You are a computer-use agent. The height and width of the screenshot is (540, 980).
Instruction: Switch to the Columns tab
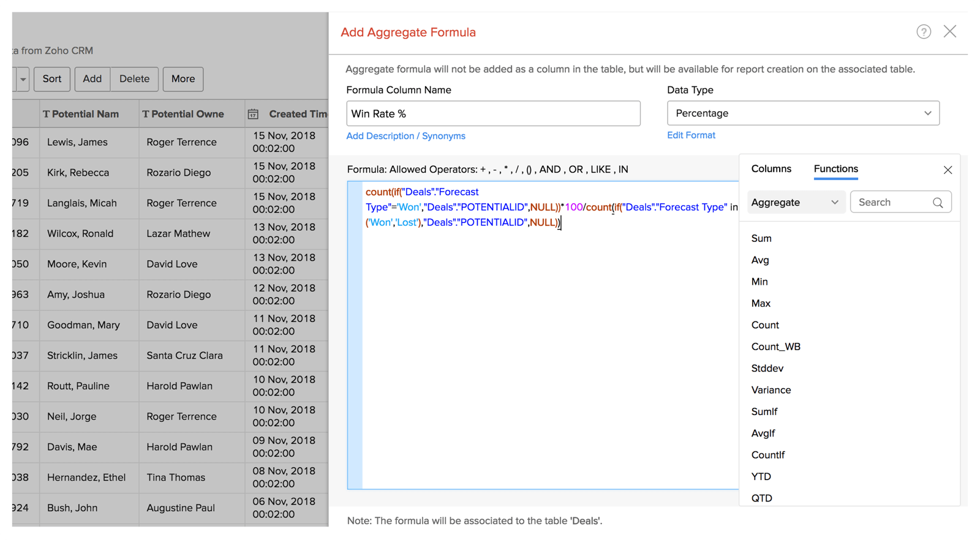771,169
